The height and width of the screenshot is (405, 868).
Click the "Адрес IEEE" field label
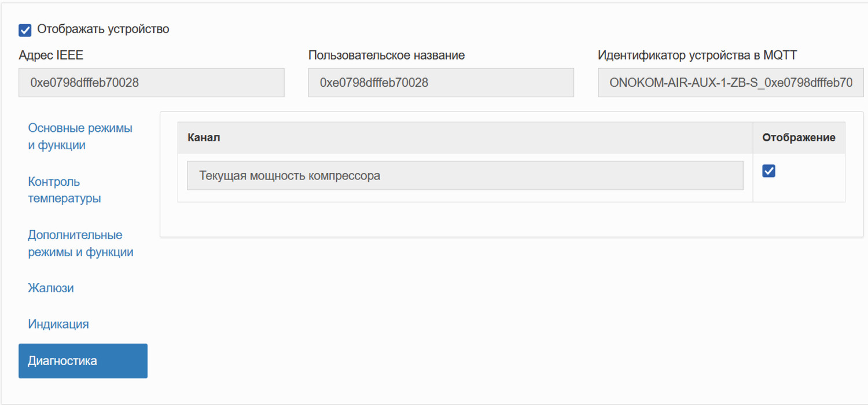pos(51,56)
